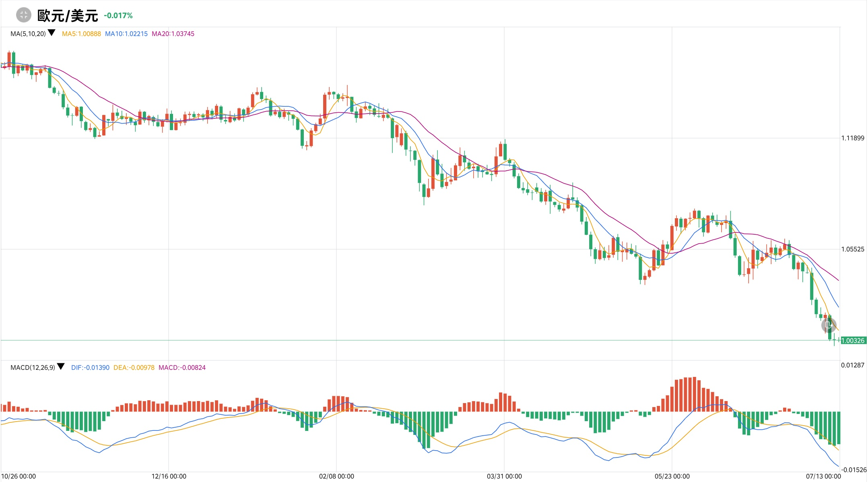Select the MA5 value legend
Viewport: 868px width, 482px height.
coord(81,34)
